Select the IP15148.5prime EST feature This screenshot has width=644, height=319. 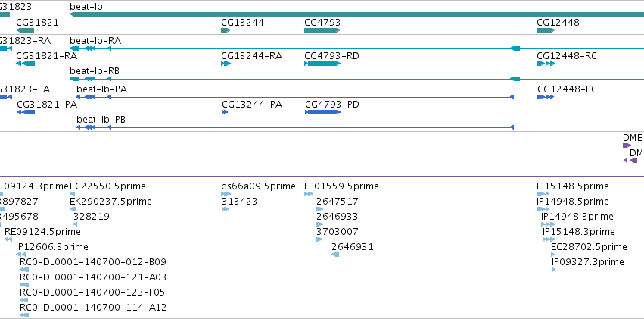tap(543, 194)
